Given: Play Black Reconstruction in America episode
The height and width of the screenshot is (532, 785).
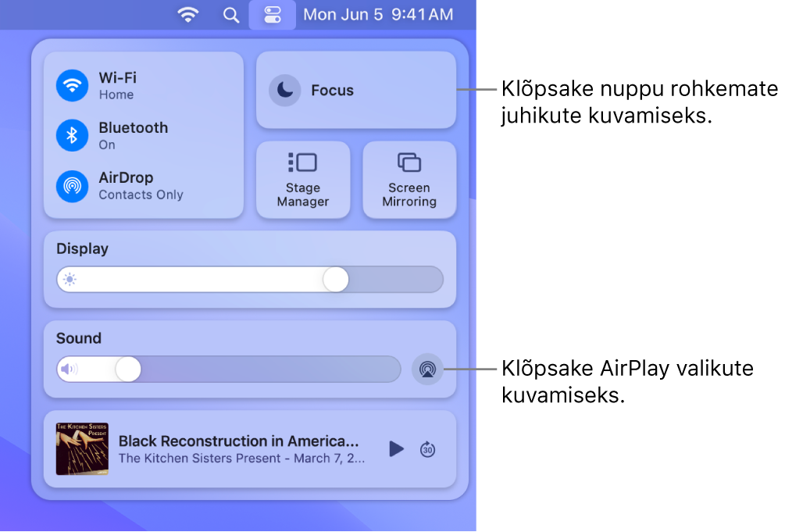Looking at the screenshot, I should tap(396, 449).
